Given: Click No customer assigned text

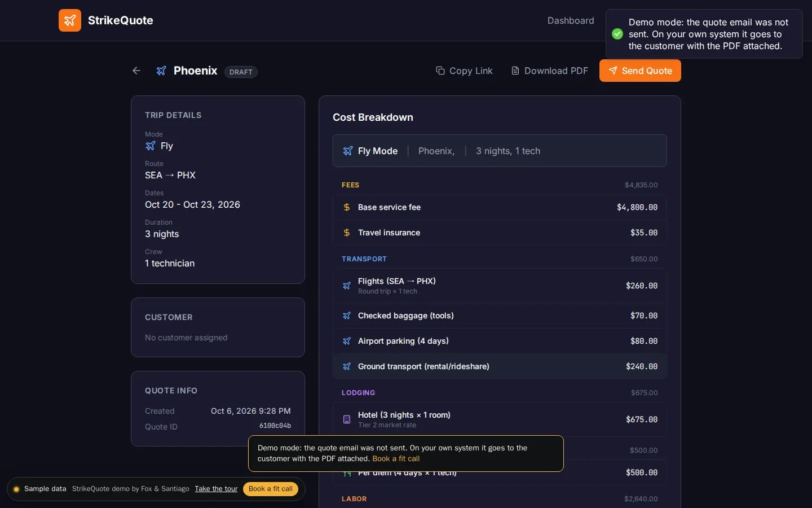Looking at the screenshot, I should pyautogui.click(x=186, y=338).
